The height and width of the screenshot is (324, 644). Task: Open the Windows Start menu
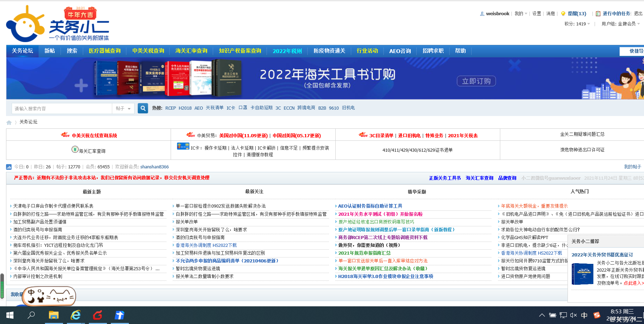tap(10, 315)
